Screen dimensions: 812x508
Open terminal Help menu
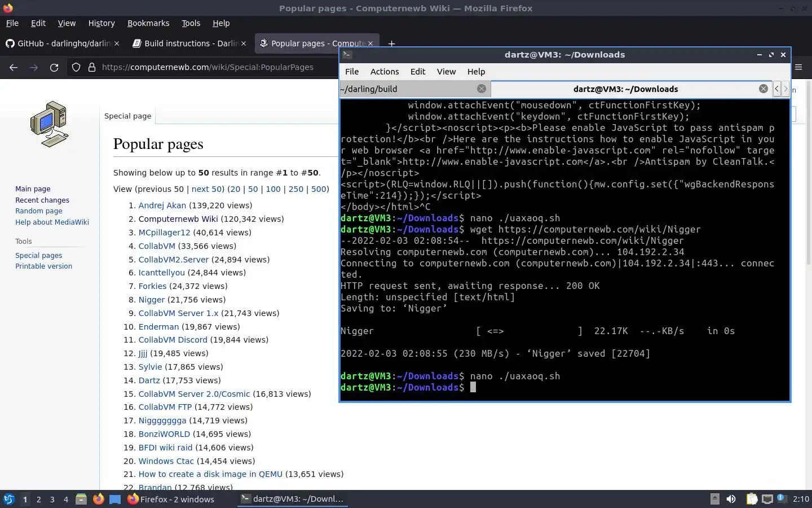pos(476,72)
